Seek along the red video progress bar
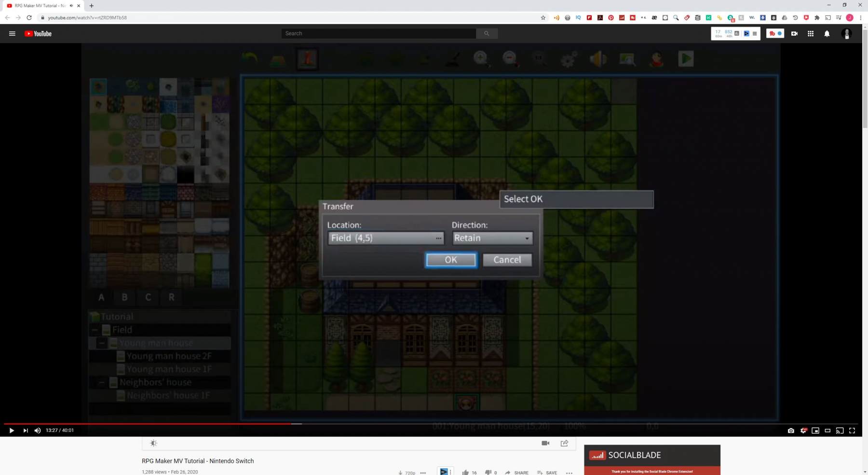 pyautogui.click(x=147, y=424)
